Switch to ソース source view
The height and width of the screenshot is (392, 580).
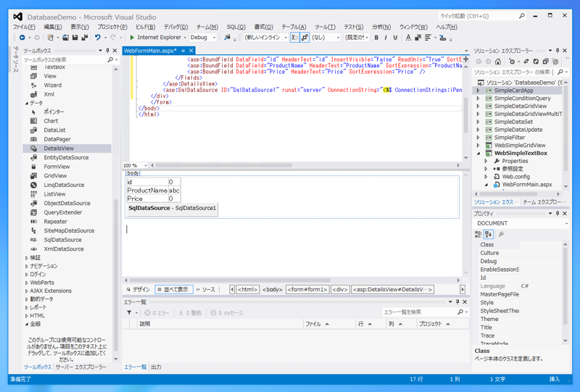tap(206, 290)
